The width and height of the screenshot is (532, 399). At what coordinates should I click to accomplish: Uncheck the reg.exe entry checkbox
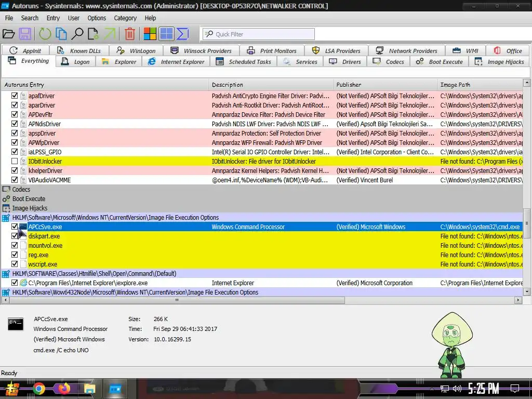click(x=14, y=255)
